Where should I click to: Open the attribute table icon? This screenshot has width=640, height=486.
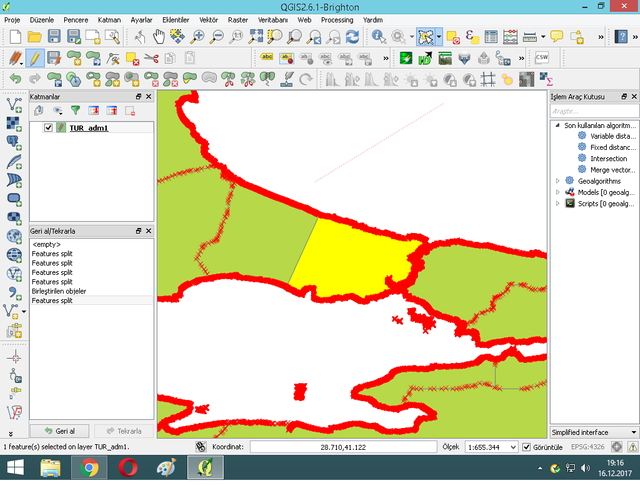pyautogui.click(x=491, y=37)
